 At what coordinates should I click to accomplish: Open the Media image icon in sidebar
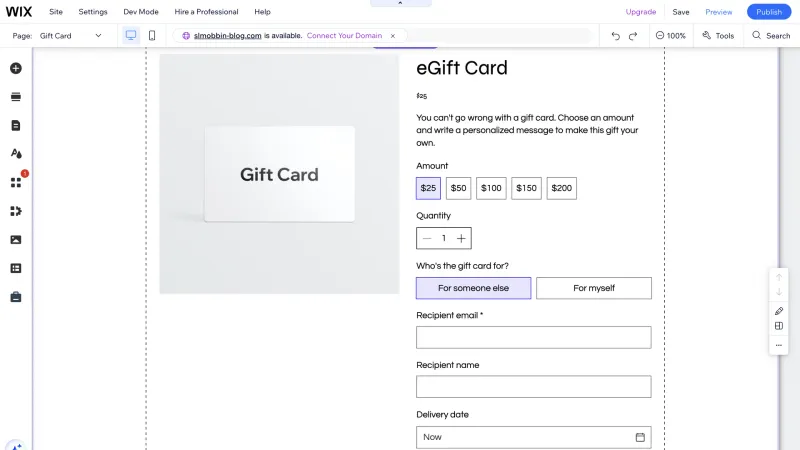(16, 240)
